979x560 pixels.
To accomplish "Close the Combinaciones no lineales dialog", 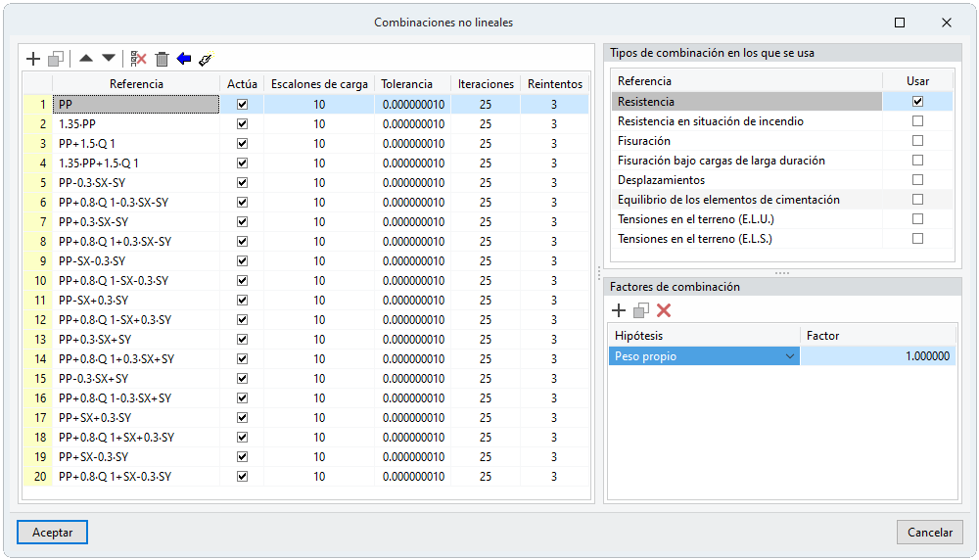I will tap(947, 23).
